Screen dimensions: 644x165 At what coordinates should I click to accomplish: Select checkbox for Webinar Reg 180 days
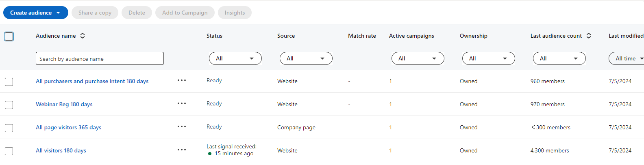[x=9, y=105]
